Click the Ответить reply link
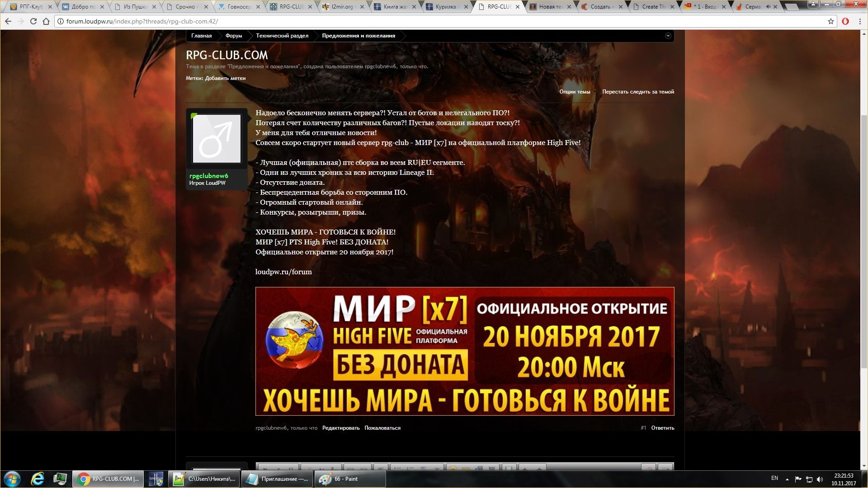 pos(662,428)
